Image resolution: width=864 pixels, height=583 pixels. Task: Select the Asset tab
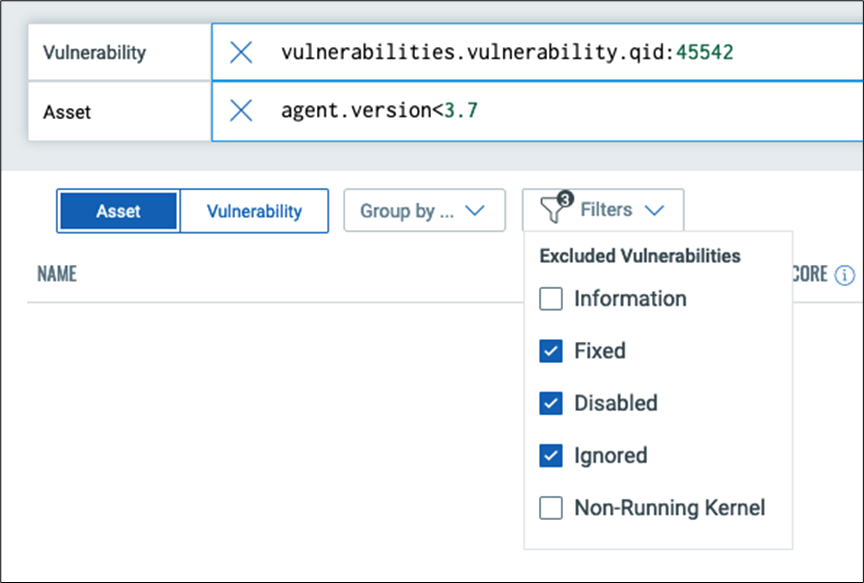[x=118, y=210]
